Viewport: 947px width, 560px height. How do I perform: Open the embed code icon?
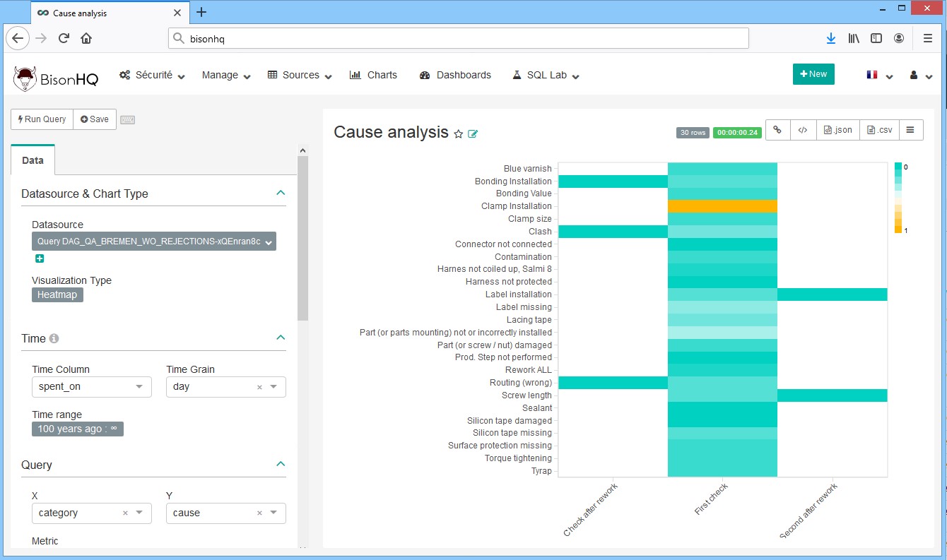tap(803, 130)
